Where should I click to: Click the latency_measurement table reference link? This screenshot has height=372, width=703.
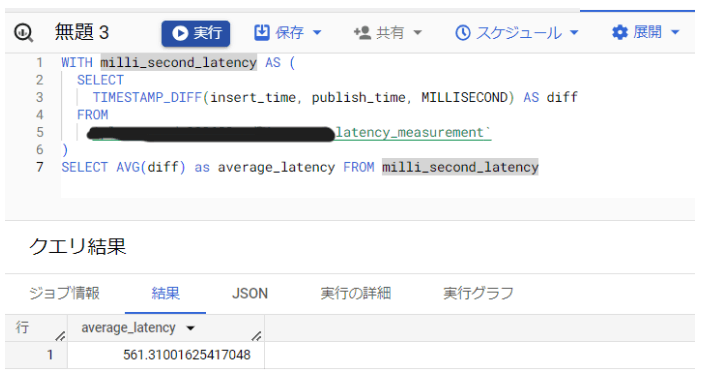coord(413,133)
